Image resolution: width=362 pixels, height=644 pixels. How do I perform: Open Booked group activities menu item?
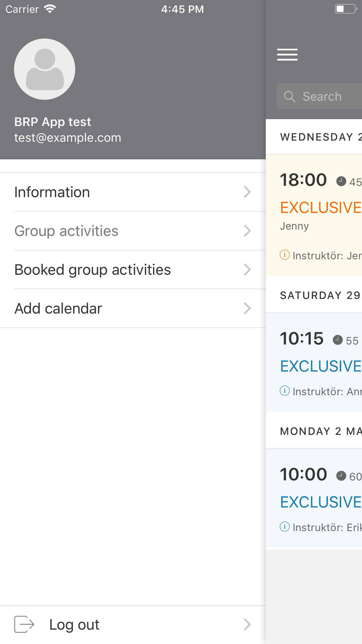click(x=133, y=269)
